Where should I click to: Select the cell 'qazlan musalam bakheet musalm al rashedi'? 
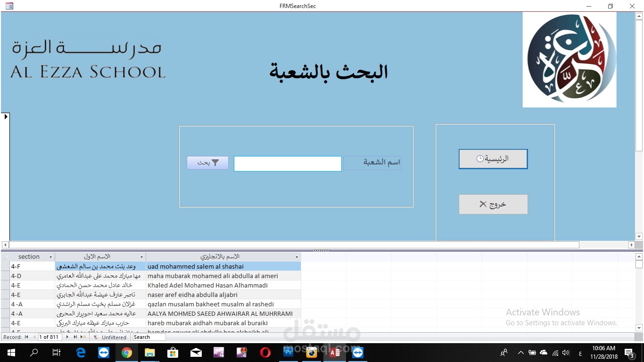coord(223,304)
